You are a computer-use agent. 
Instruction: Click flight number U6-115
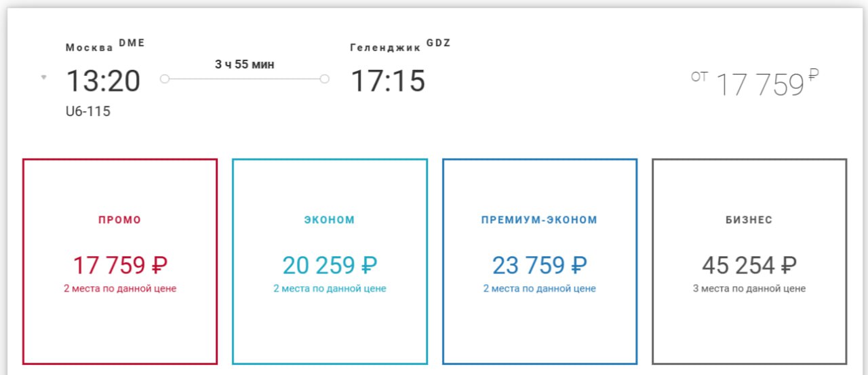88,111
